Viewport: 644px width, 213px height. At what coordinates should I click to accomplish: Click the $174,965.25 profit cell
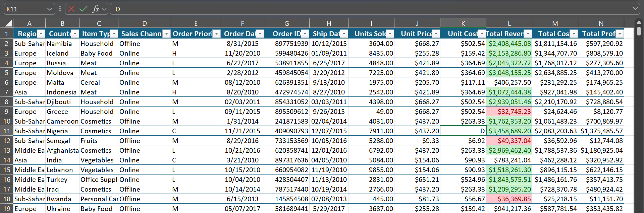601,82
